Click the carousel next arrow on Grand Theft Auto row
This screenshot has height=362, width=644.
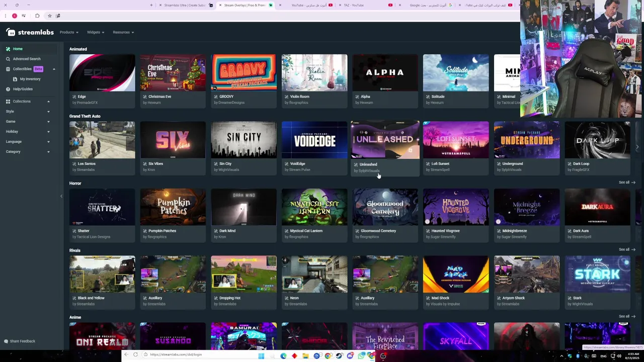point(637,147)
